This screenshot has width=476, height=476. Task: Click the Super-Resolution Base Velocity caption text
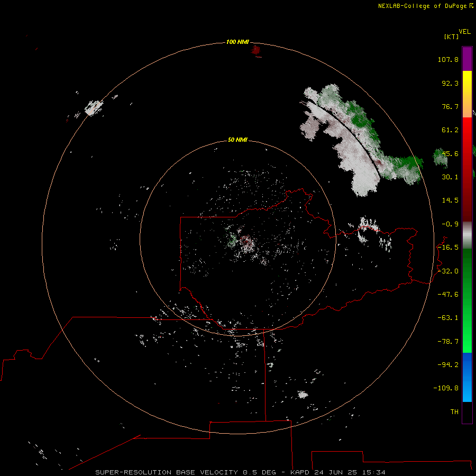point(240,472)
